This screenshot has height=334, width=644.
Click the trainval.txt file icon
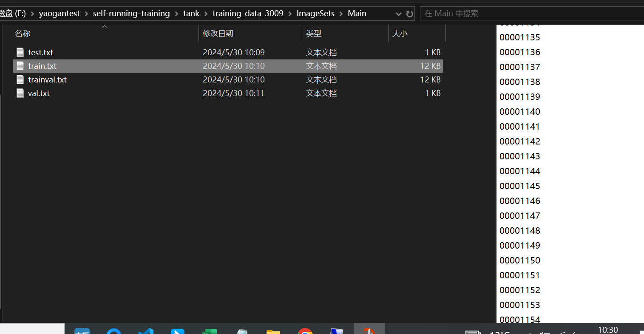20,79
